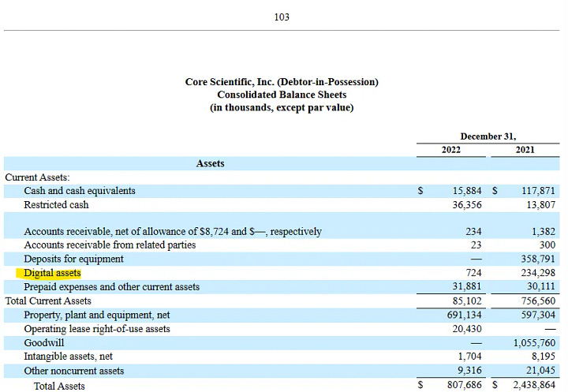
Task: Select the value 756,560
Action: [x=538, y=301]
